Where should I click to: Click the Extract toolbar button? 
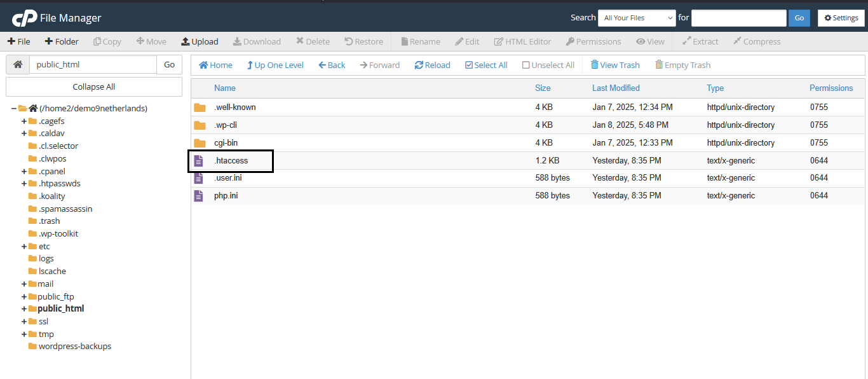(x=700, y=41)
